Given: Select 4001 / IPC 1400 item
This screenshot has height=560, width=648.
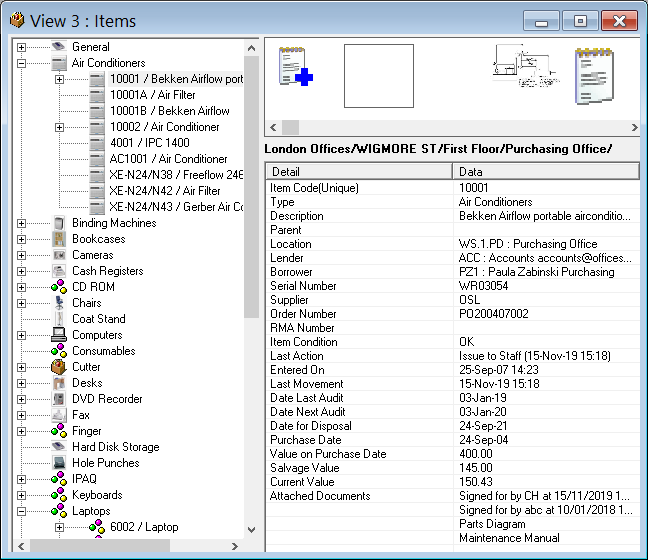Looking at the screenshot, I should click(x=150, y=143).
